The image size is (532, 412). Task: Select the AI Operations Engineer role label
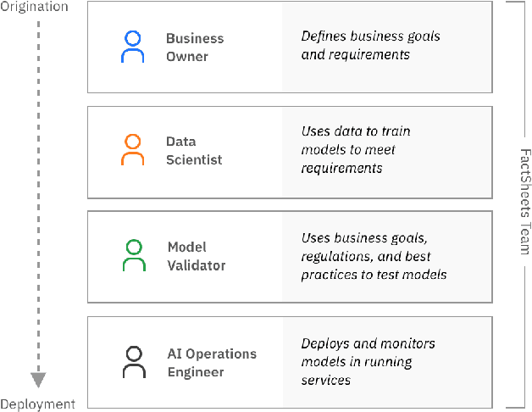[x=211, y=363]
